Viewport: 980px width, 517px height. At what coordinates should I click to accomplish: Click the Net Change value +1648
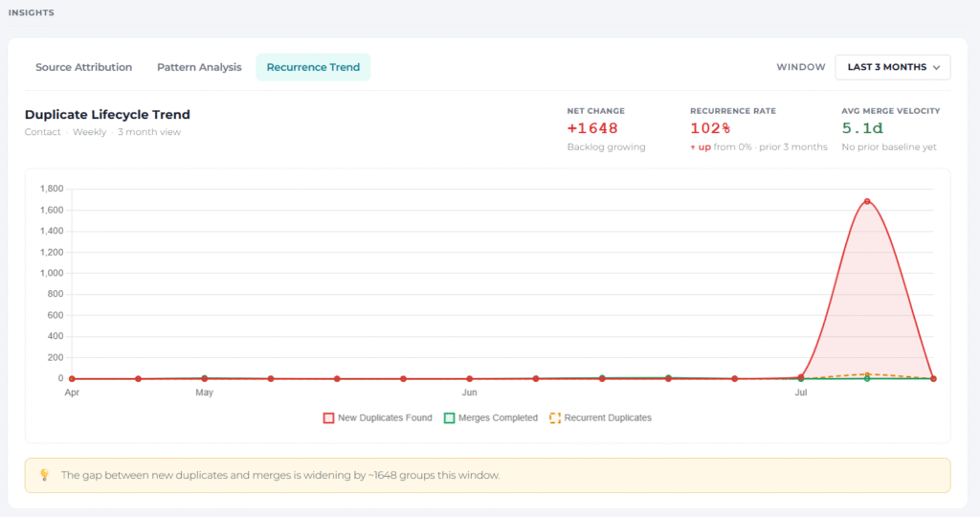(592, 128)
